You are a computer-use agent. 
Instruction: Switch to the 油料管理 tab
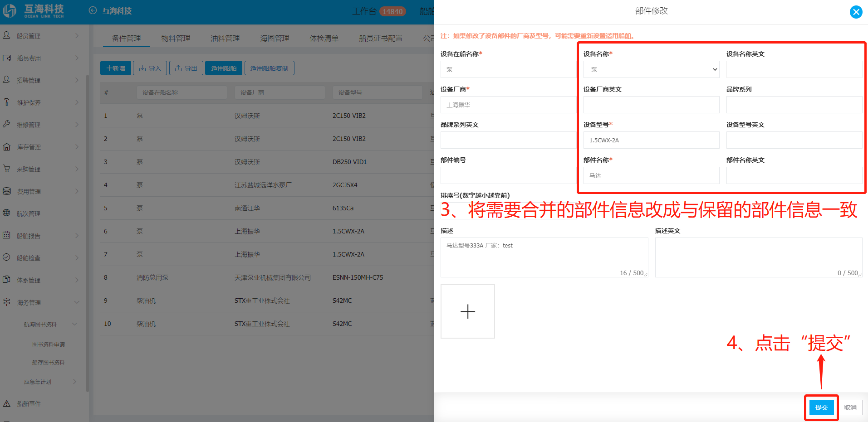225,38
